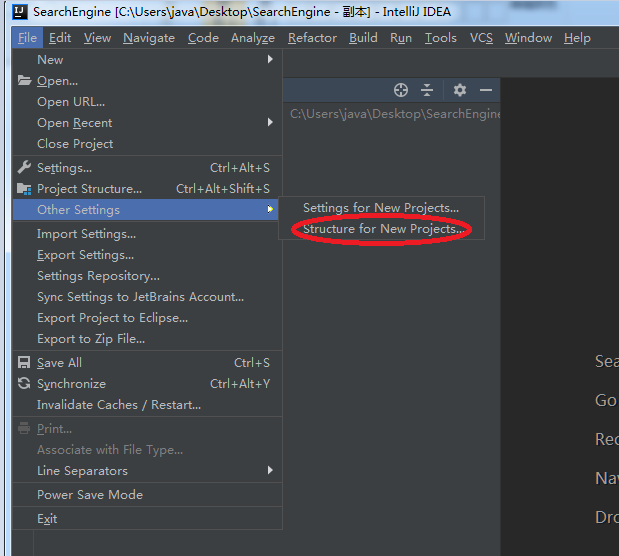619x556 pixels.
Task: Open the View menu
Action: pos(97,38)
